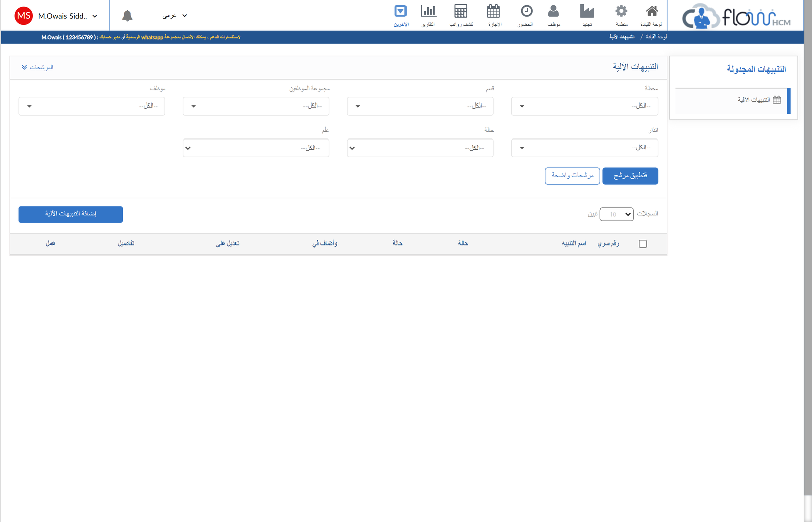The width and height of the screenshot is (812, 522).
Task: Collapse the filters (المرشحات) panel
Action: (38, 67)
